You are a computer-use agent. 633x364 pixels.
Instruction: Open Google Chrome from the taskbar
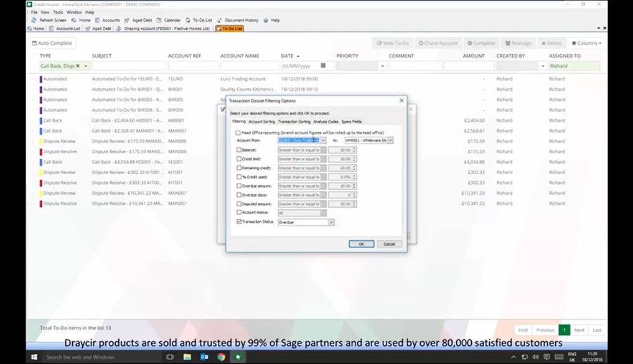(x=221, y=357)
